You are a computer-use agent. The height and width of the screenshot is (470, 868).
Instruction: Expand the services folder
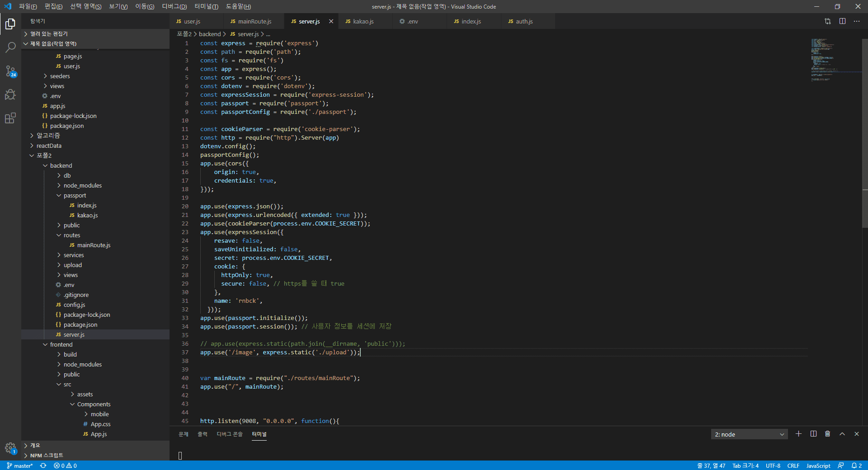pyautogui.click(x=73, y=255)
